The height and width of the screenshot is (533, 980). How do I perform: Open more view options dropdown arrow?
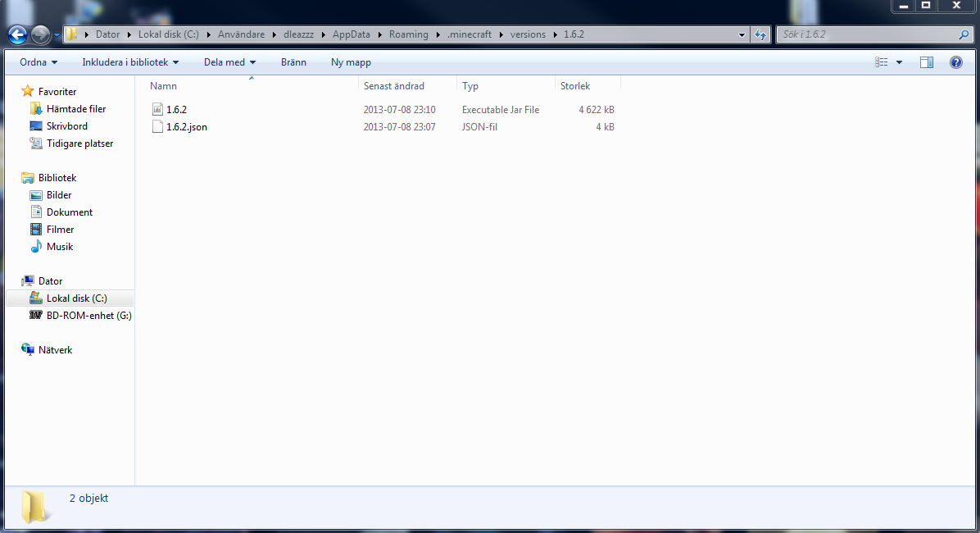(899, 62)
